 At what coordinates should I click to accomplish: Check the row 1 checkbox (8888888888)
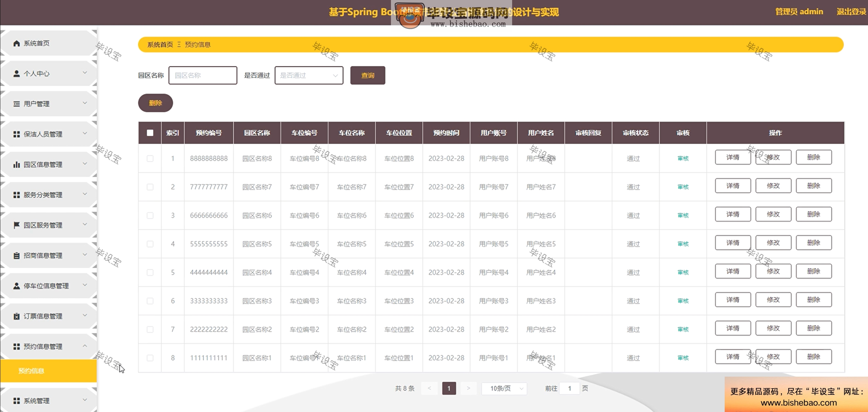point(150,158)
